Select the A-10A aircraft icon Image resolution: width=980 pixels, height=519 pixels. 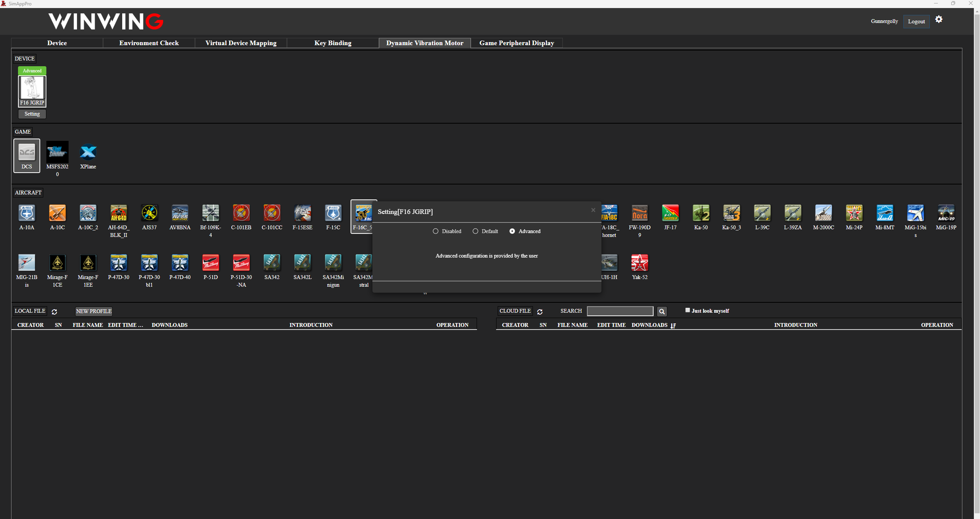[x=26, y=213]
